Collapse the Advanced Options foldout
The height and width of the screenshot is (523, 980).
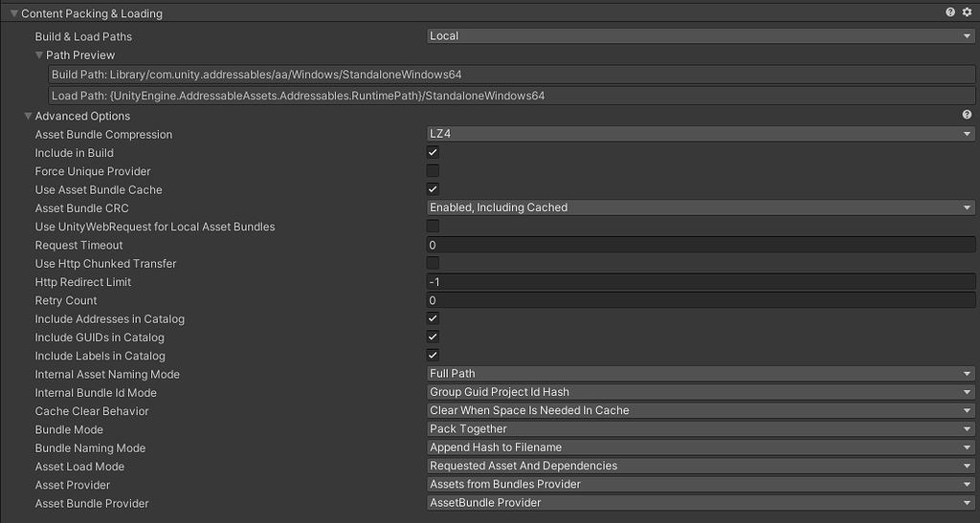pos(29,117)
